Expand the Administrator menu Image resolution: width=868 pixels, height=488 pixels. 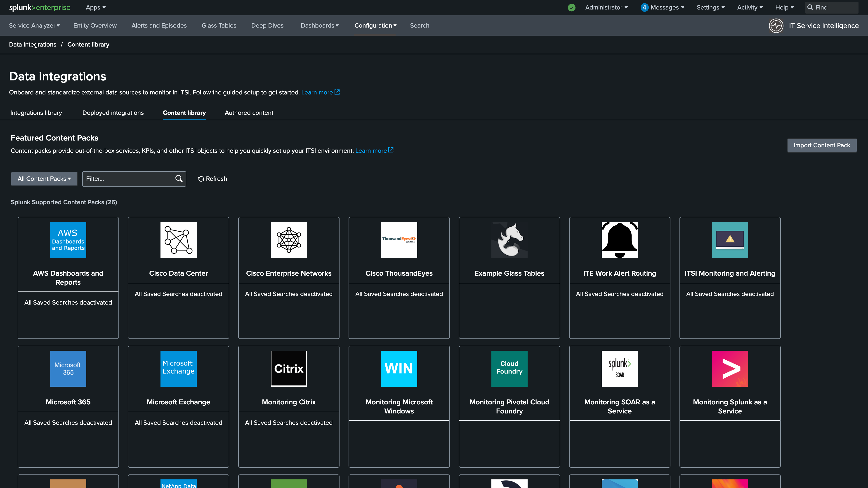tap(606, 7)
